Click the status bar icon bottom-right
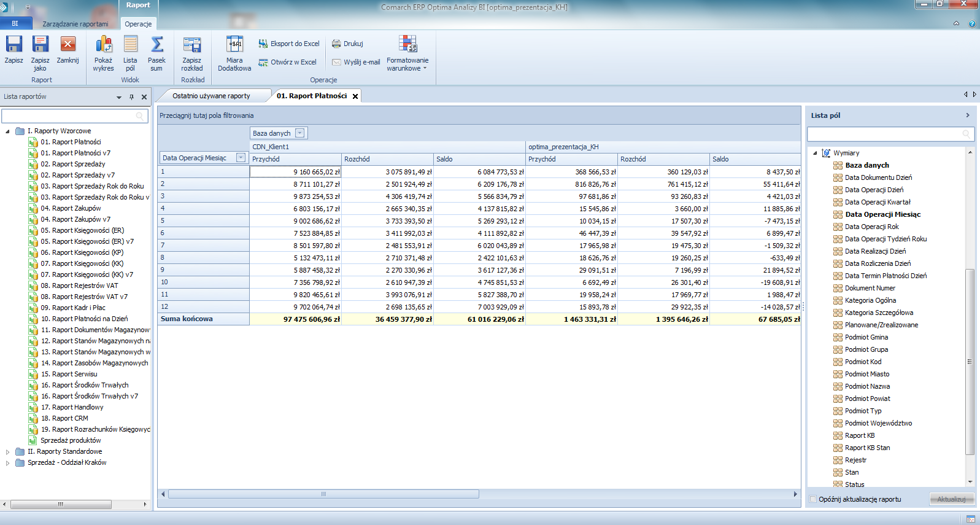 coord(971,519)
